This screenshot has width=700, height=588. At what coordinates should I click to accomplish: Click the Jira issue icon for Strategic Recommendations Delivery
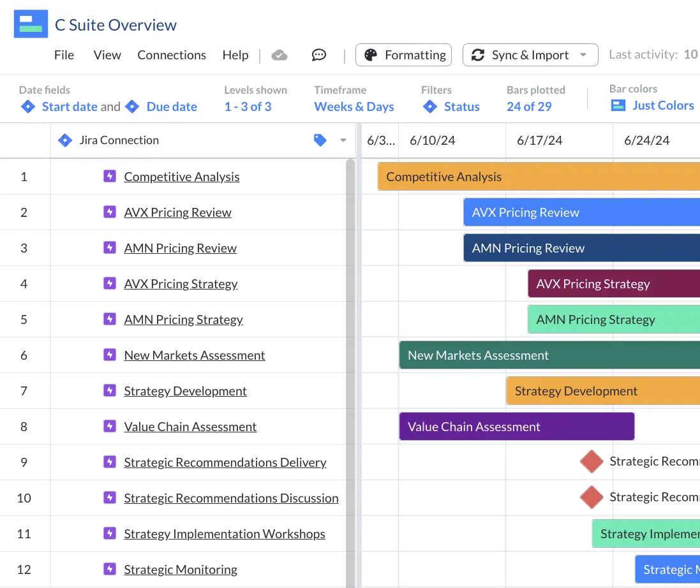tap(110, 462)
